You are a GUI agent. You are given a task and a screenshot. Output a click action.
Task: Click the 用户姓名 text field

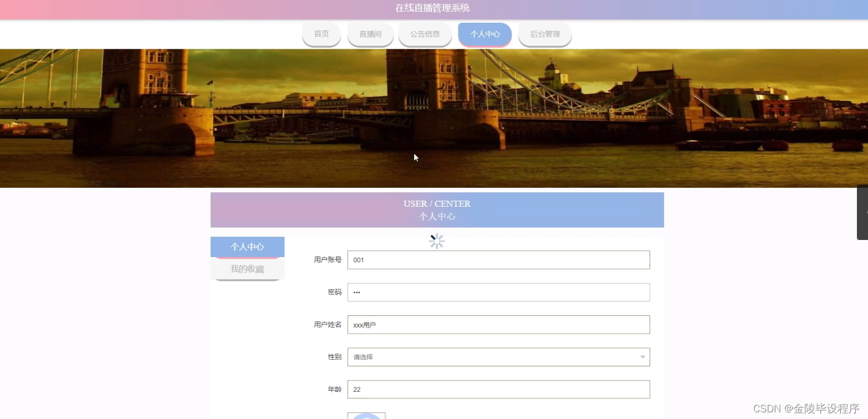click(x=498, y=325)
